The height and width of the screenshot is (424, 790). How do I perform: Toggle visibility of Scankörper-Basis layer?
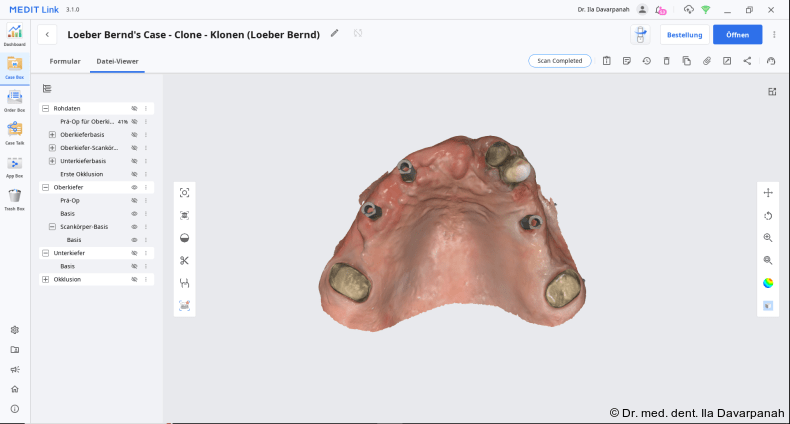coord(134,227)
